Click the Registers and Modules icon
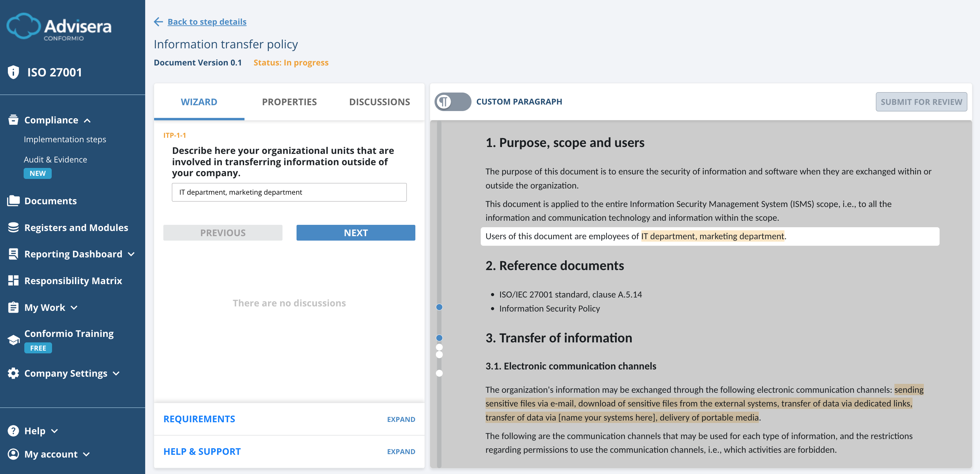 tap(13, 227)
